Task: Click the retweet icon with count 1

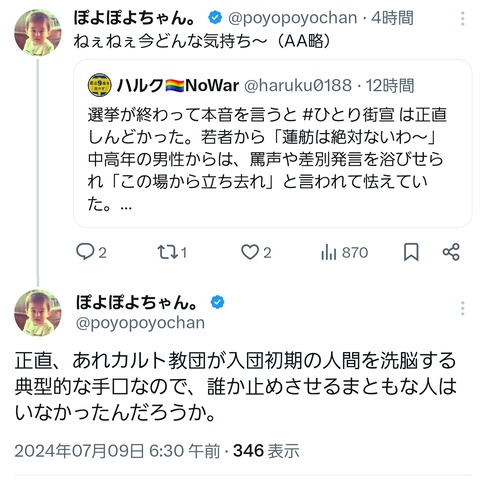Action: point(167,252)
